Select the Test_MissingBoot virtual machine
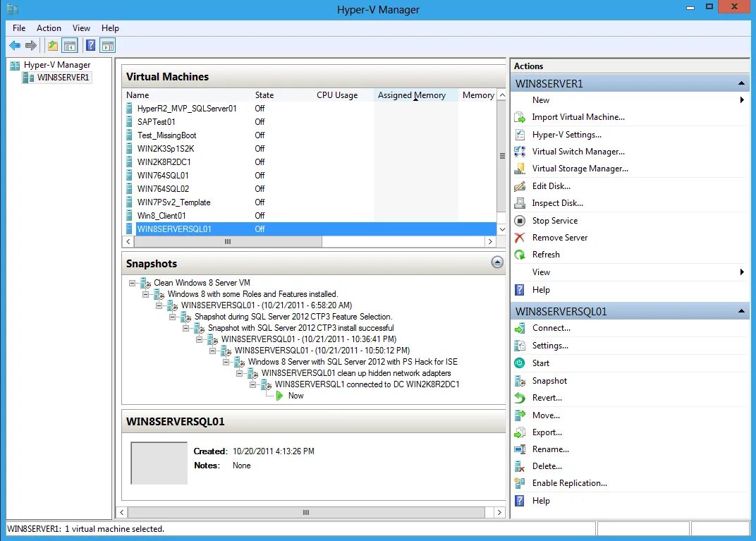The image size is (756, 541). pos(310,135)
